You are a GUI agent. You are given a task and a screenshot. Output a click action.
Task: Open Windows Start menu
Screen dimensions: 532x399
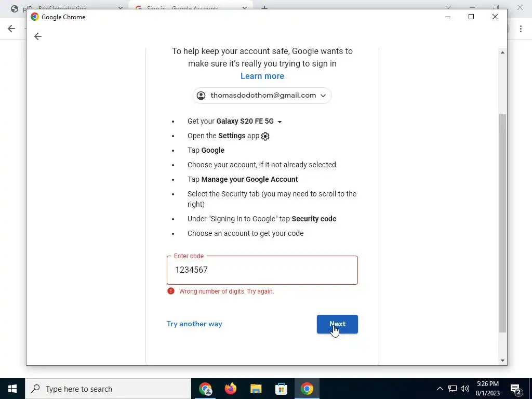click(12, 389)
